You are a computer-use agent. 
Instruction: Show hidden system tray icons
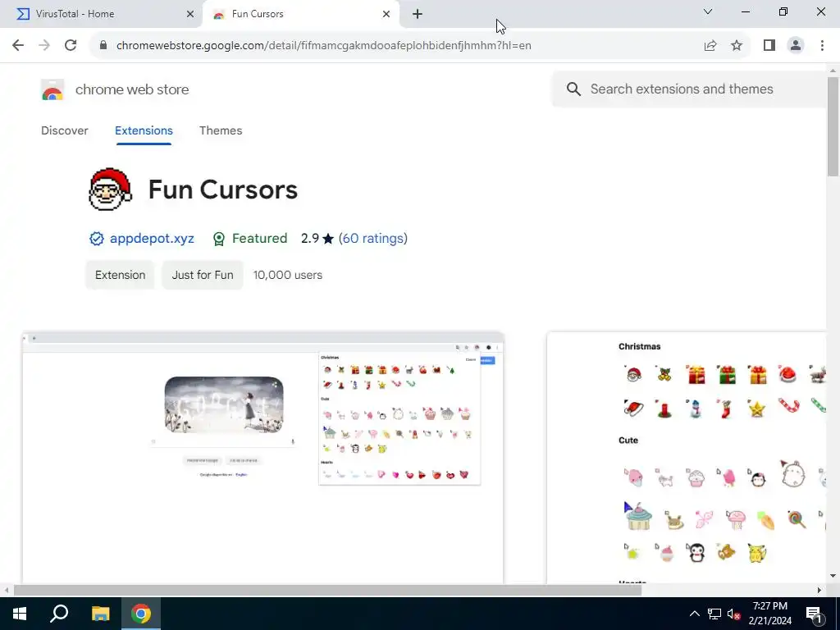pos(694,614)
